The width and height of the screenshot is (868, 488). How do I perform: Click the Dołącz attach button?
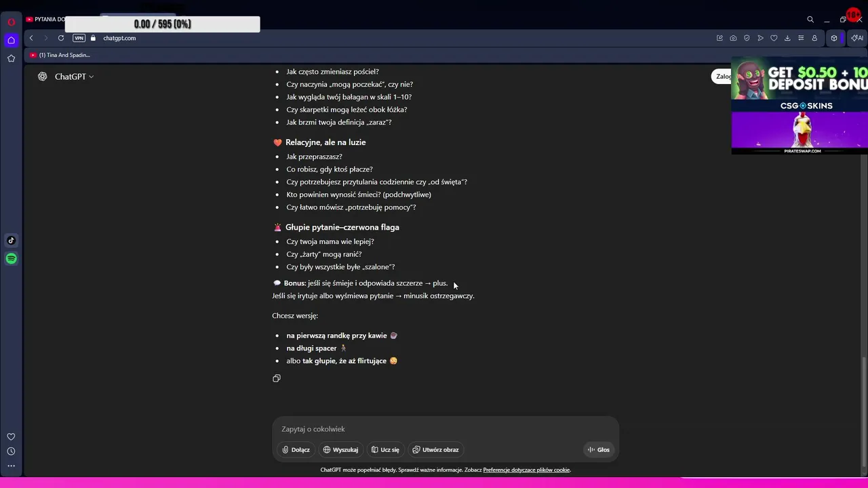pos(296,449)
